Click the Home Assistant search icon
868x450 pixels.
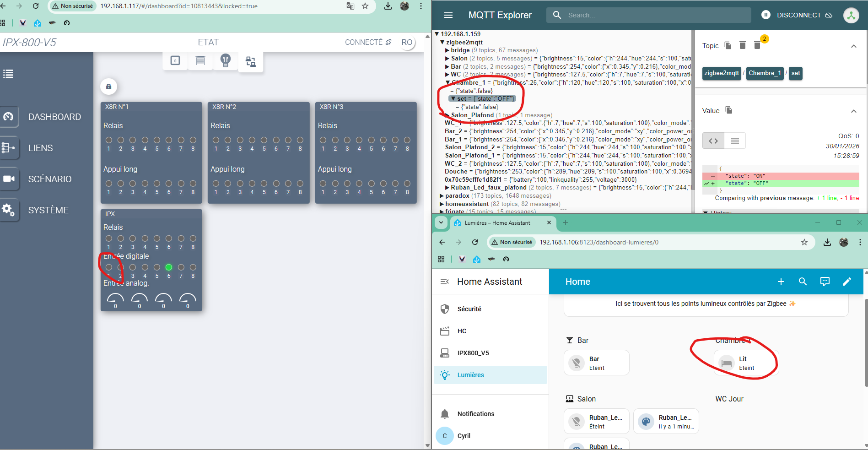tap(803, 282)
